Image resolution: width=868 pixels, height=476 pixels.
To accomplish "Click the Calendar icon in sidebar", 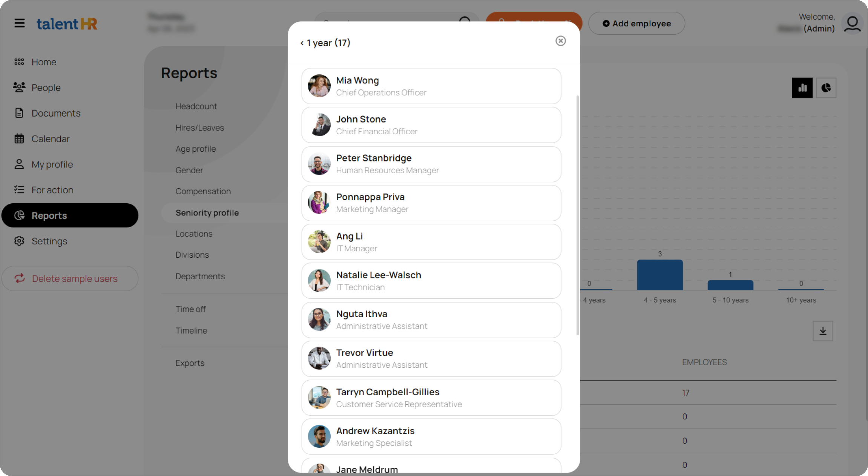I will (x=19, y=139).
